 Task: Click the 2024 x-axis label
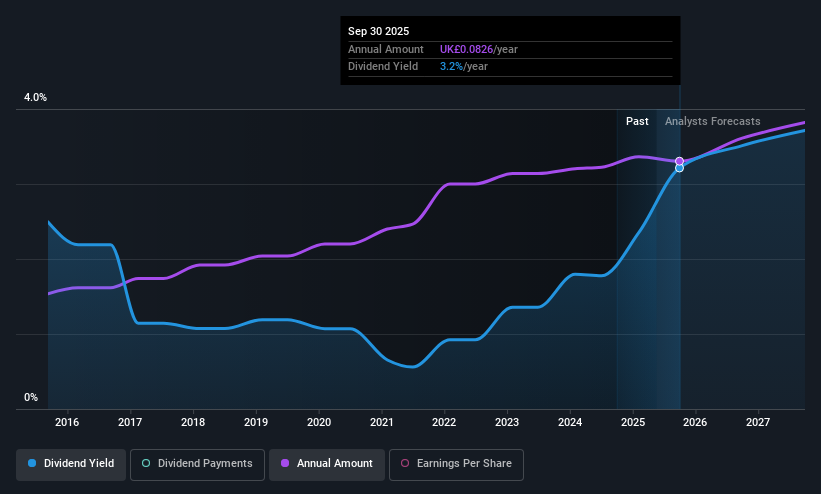coord(570,422)
